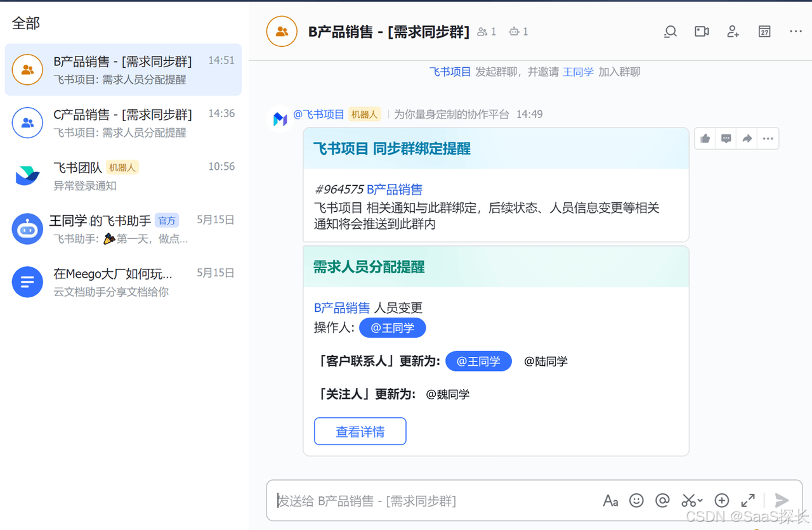Click the cloud document assistant avatar
Screen dimensions: 812x530
coord(27,282)
